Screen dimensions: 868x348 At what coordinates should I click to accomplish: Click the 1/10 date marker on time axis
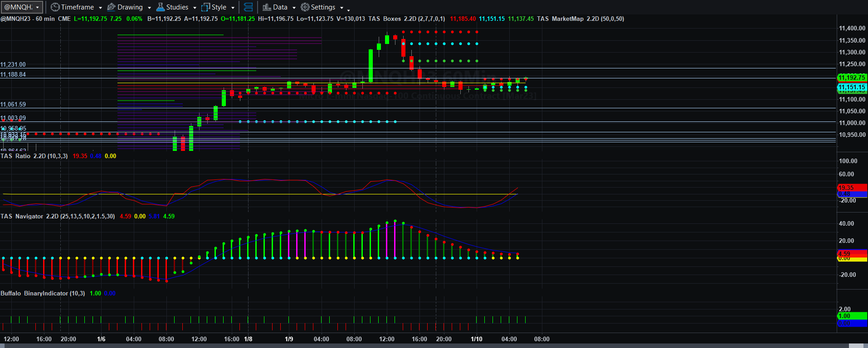(476, 339)
